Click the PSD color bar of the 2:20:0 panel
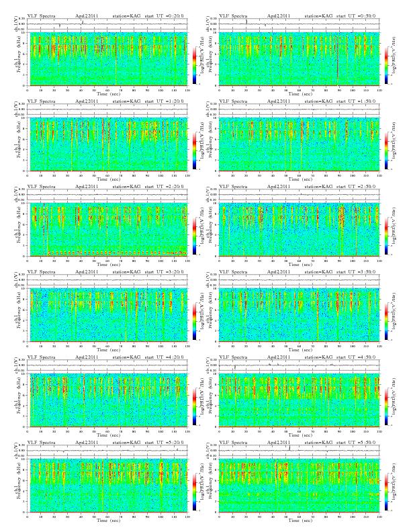Screen dimensions: 411x532 point(194,236)
